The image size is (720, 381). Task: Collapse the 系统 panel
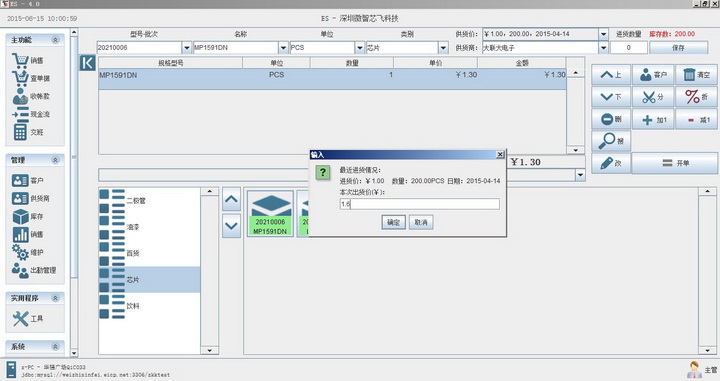[55, 347]
